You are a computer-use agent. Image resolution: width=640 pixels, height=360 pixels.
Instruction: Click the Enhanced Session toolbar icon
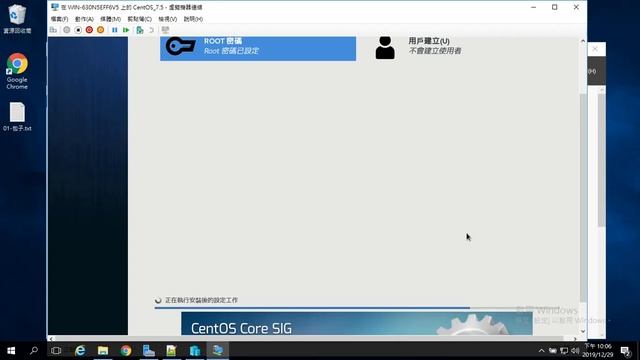(165, 30)
